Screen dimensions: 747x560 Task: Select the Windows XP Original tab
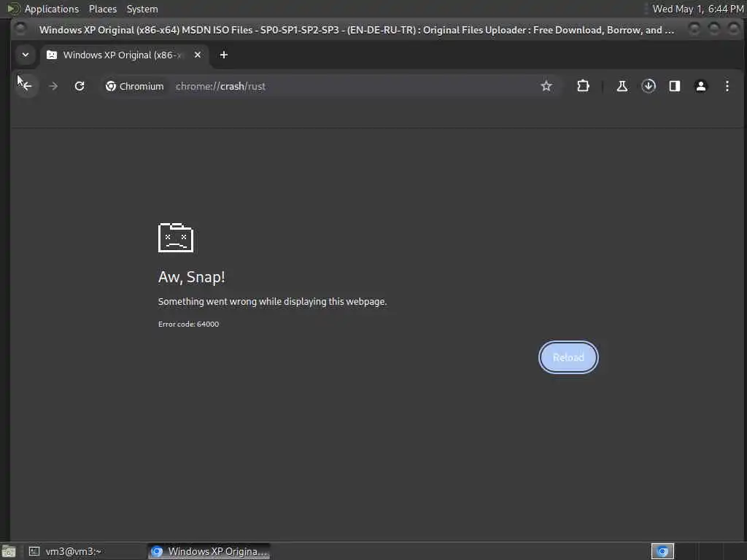(124, 55)
